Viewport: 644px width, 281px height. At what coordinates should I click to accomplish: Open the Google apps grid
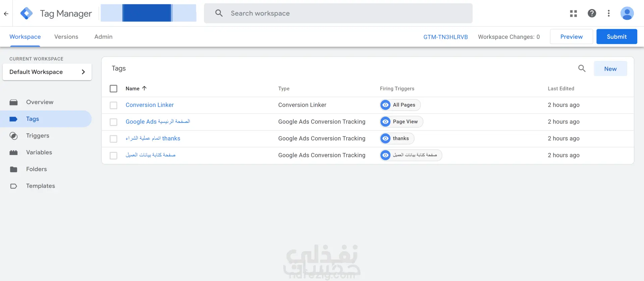click(x=574, y=13)
